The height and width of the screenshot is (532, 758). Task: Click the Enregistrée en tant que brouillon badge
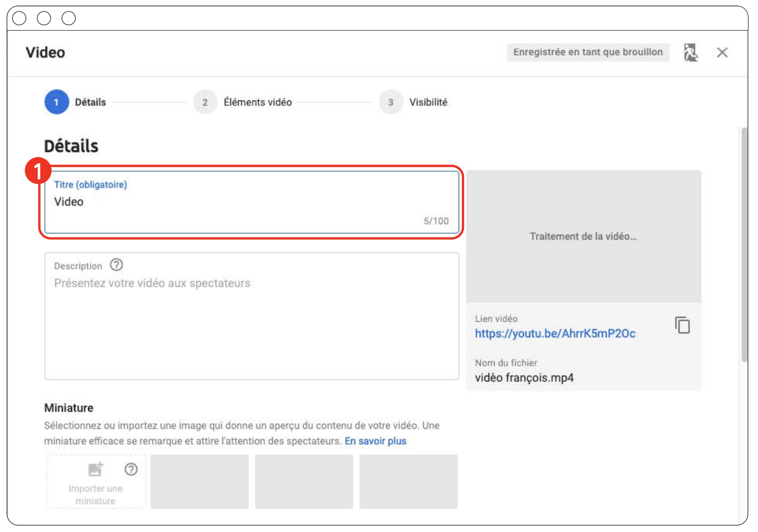coord(587,52)
